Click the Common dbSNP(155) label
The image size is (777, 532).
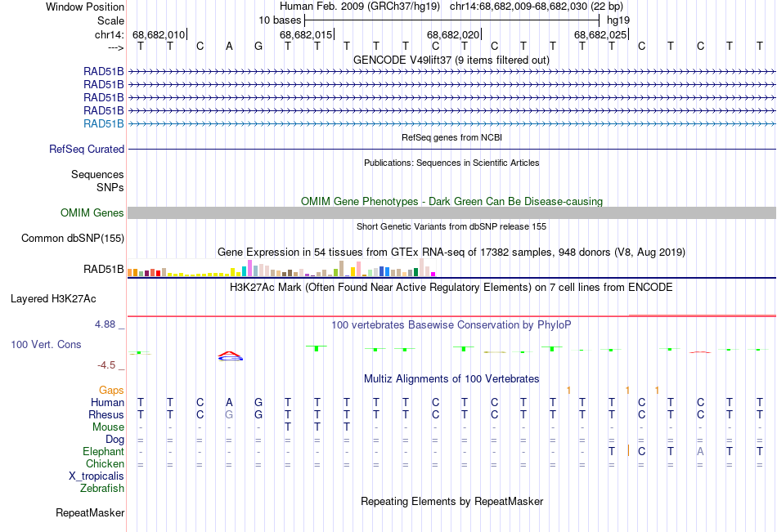(73, 239)
